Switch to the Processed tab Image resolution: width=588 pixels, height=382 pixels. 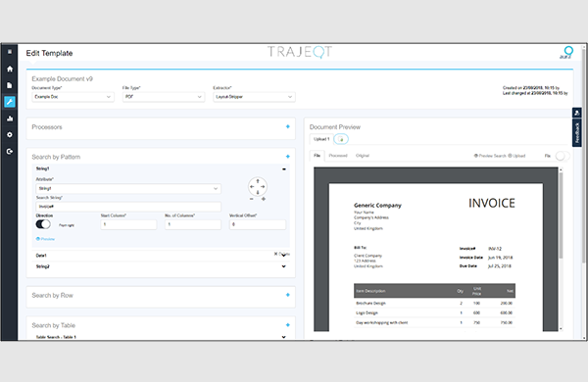point(338,156)
